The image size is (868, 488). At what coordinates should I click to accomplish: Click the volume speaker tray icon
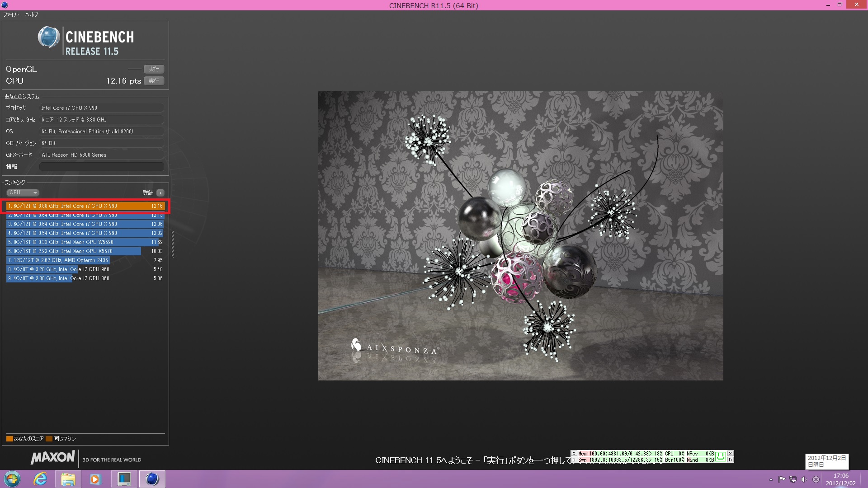[804, 479]
